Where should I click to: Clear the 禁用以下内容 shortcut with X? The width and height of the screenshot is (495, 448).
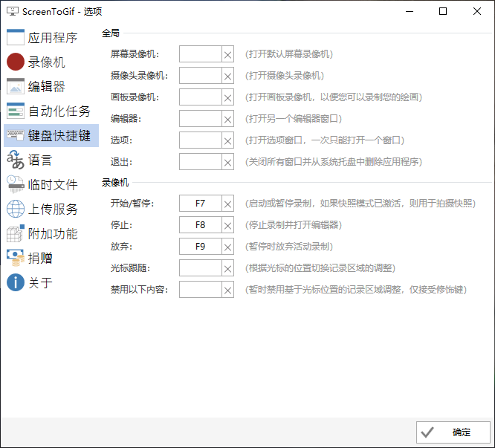click(227, 290)
